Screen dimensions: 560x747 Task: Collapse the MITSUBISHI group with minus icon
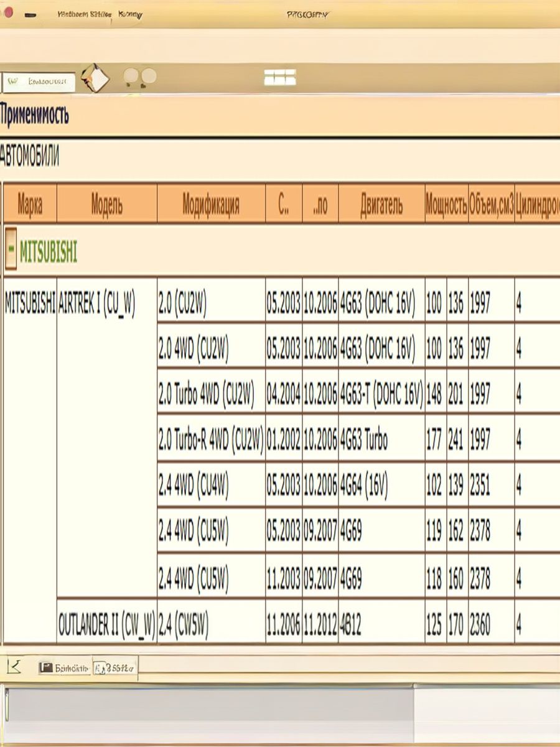(11, 253)
